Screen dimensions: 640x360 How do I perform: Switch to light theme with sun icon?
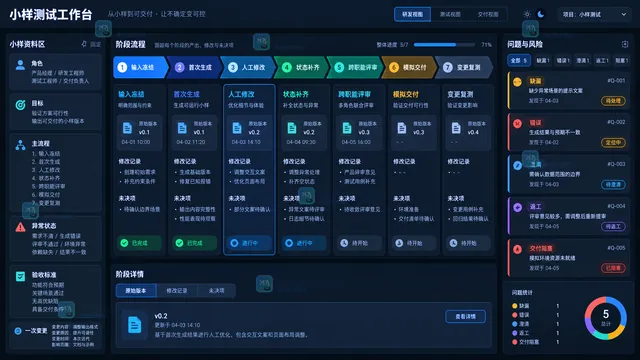point(527,14)
